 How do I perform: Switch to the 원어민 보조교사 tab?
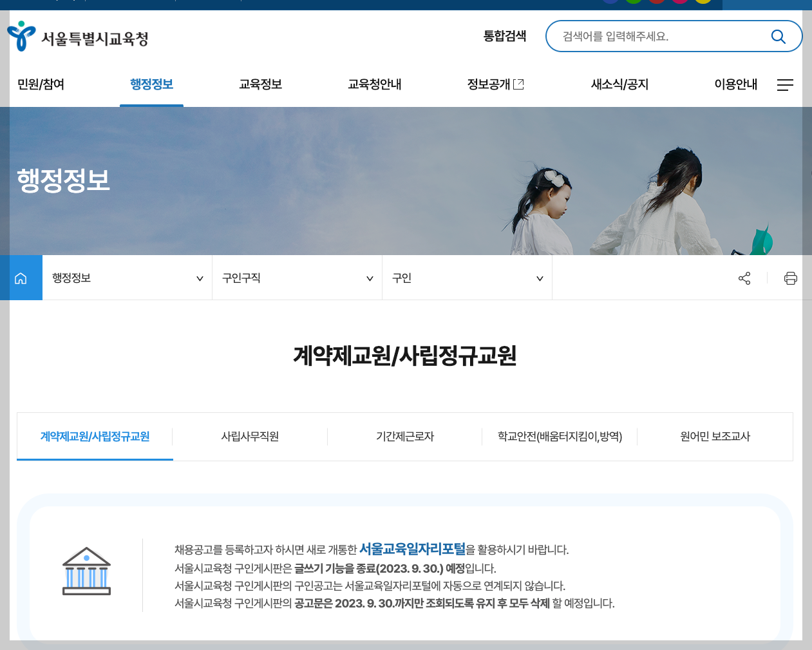715,437
